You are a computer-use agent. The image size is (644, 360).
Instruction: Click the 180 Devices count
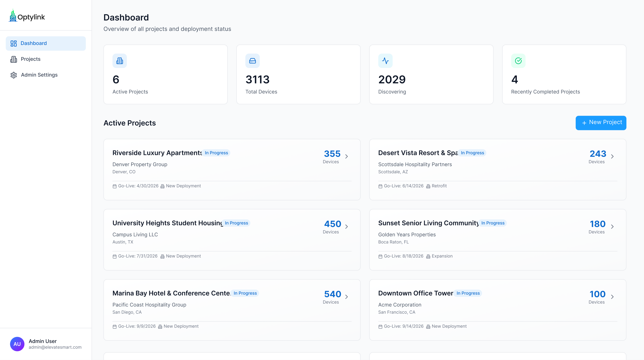pos(597,224)
